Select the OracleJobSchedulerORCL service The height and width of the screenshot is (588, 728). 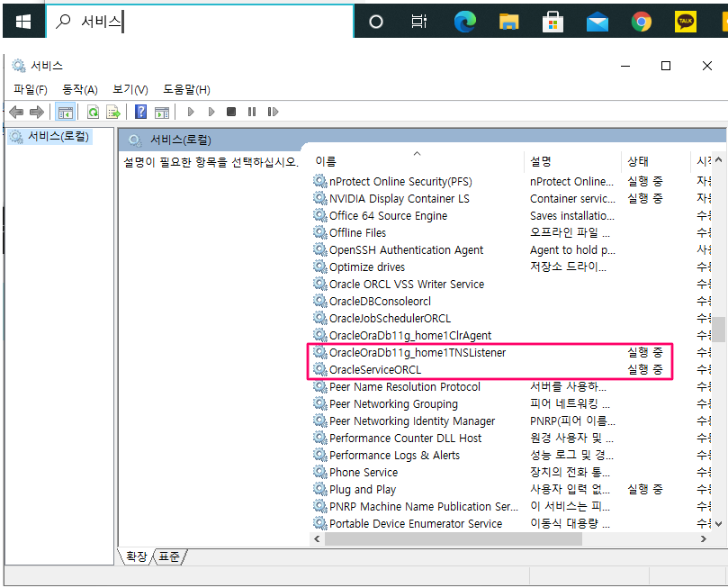pos(390,319)
